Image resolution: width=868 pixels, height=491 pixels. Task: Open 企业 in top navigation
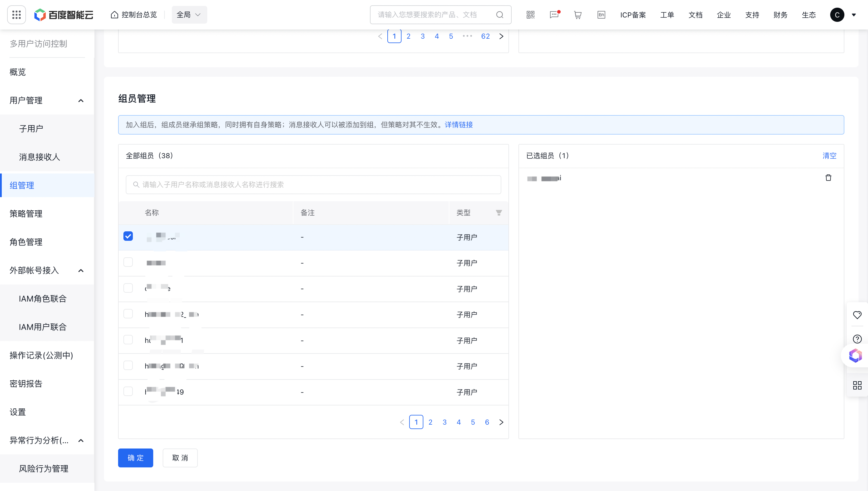click(x=724, y=15)
